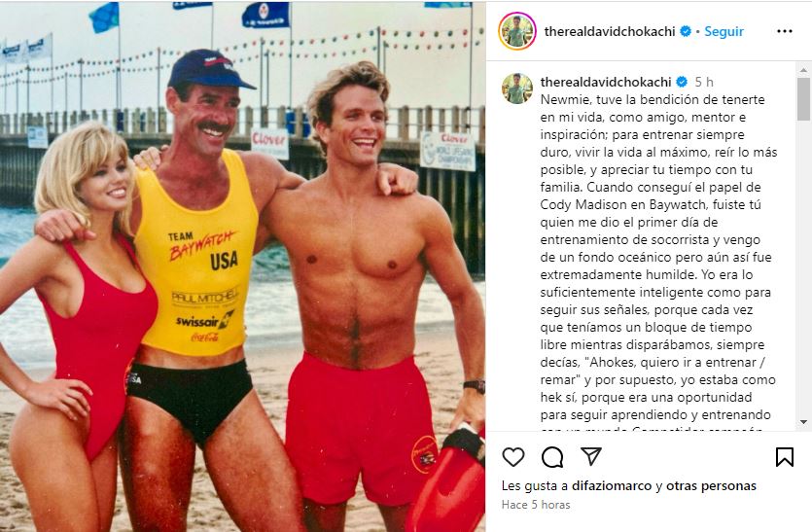
Task: Click the Baywatch beach photo
Action: tap(243, 266)
